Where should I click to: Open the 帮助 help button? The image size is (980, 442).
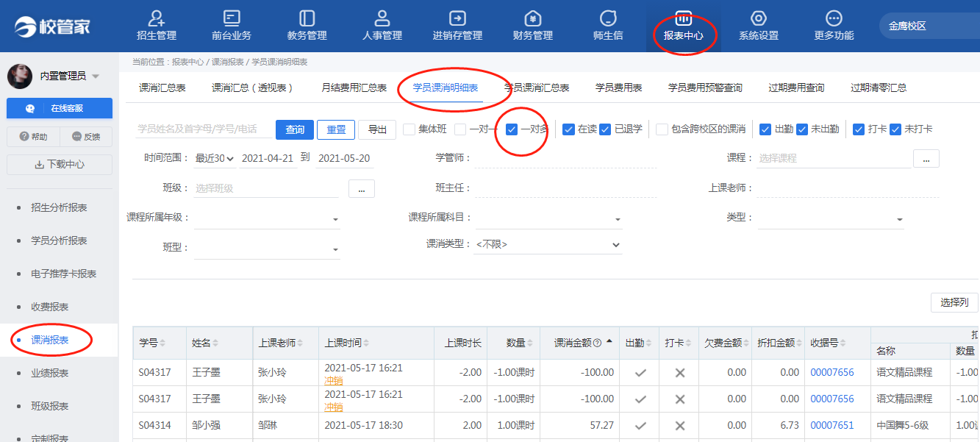(x=33, y=137)
